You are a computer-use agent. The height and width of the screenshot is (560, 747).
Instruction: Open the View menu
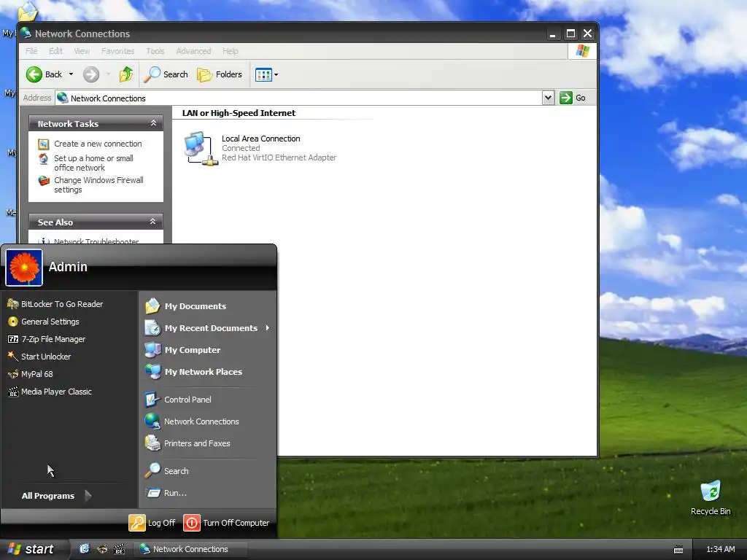click(x=82, y=51)
